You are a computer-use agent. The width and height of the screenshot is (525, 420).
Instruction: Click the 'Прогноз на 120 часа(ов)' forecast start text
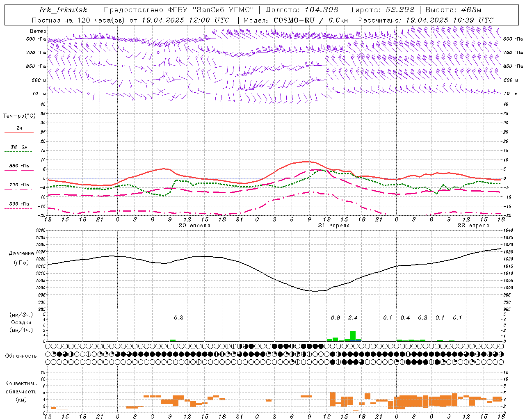79,20
